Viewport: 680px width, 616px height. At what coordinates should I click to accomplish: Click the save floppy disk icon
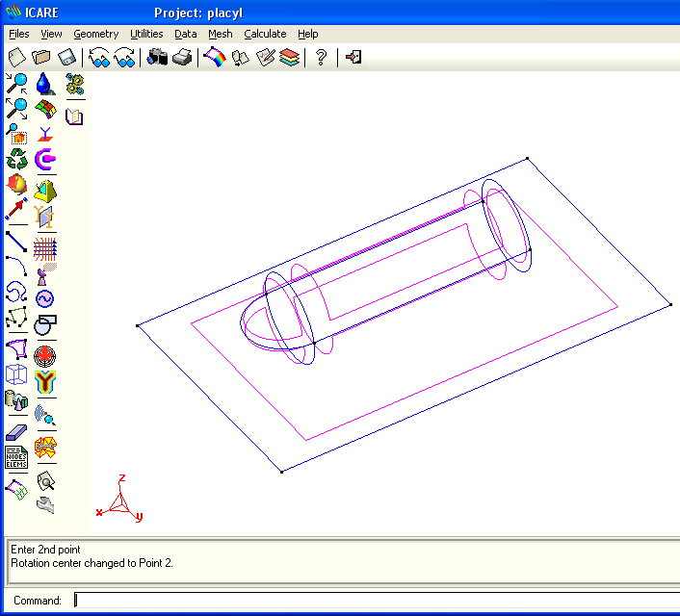[x=66, y=57]
